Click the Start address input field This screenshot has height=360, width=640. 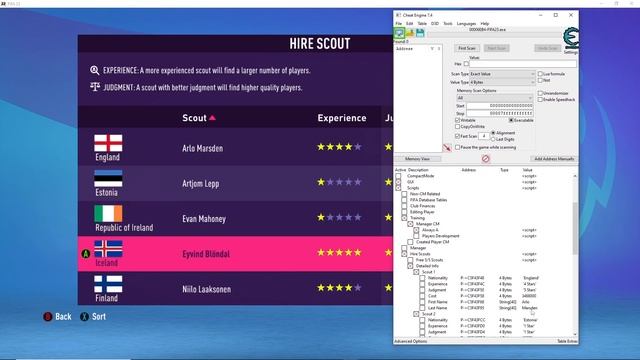pyautogui.click(x=500, y=106)
